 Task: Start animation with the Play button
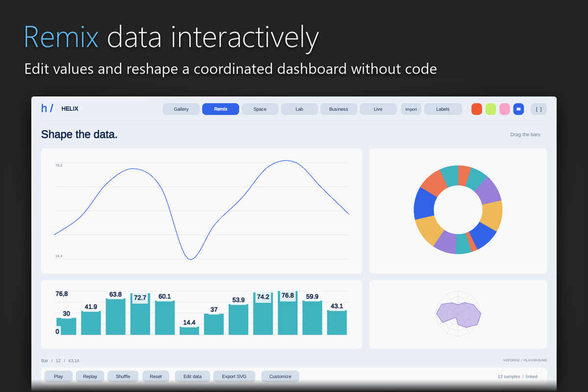click(x=59, y=376)
